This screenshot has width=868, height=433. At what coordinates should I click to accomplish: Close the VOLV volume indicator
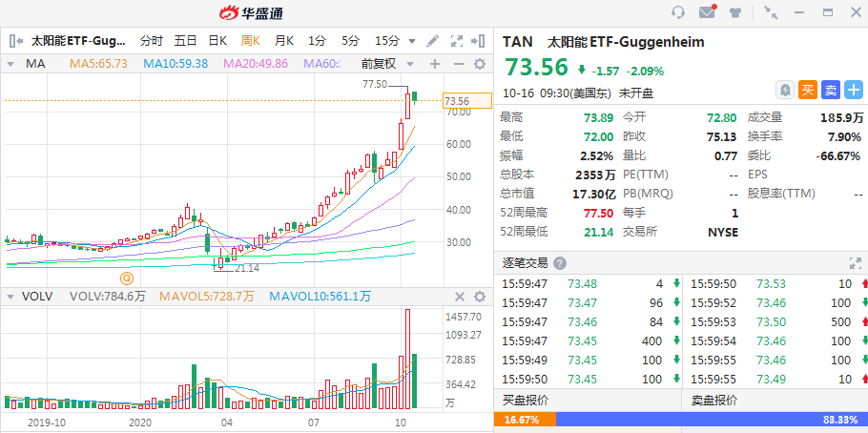point(459,297)
